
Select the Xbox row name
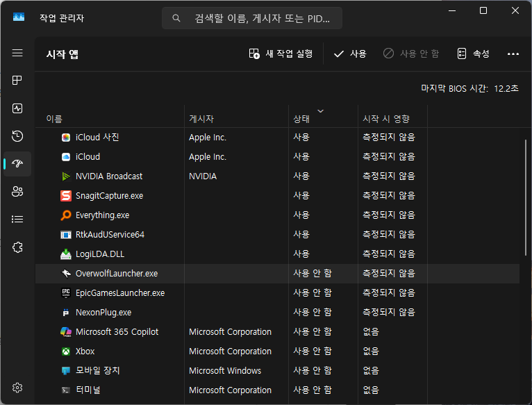tap(85, 352)
